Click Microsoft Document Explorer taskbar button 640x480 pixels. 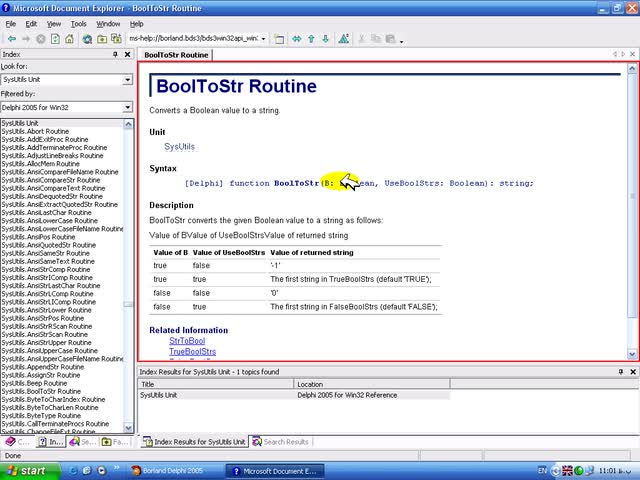click(x=274, y=471)
